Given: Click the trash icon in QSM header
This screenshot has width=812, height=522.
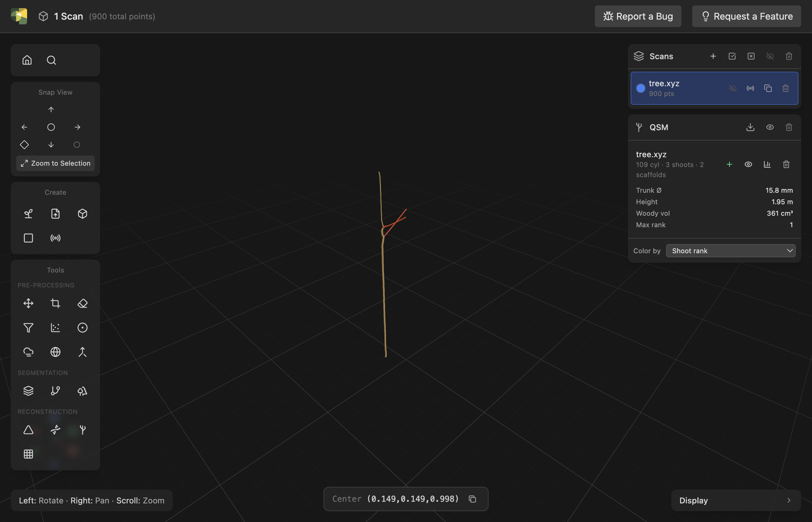Looking at the screenshot, I should (x=789, y=127).
